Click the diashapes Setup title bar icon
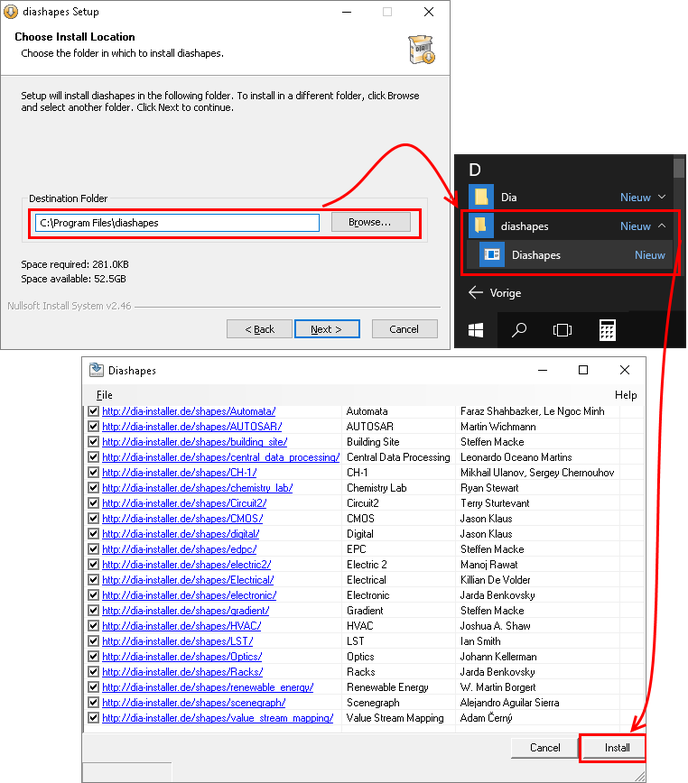The height and width of the screenshot is (783, 688). pos(10,11)
